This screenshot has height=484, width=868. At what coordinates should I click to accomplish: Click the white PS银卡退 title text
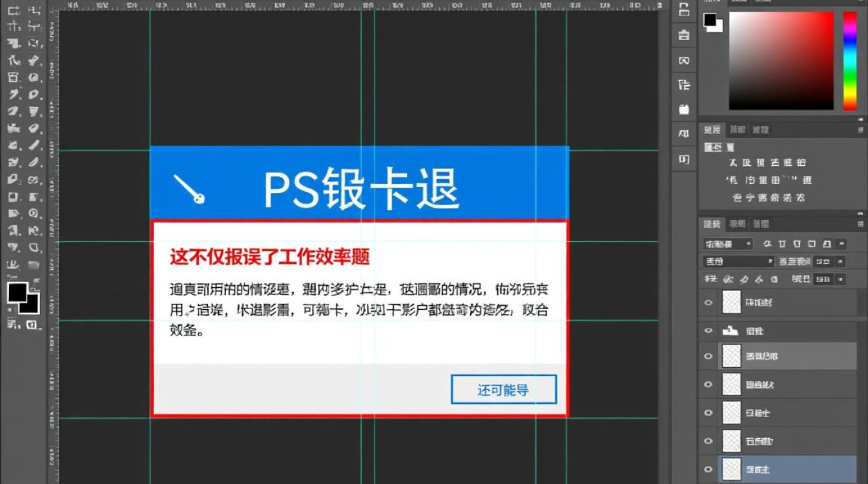pos(361,189)
